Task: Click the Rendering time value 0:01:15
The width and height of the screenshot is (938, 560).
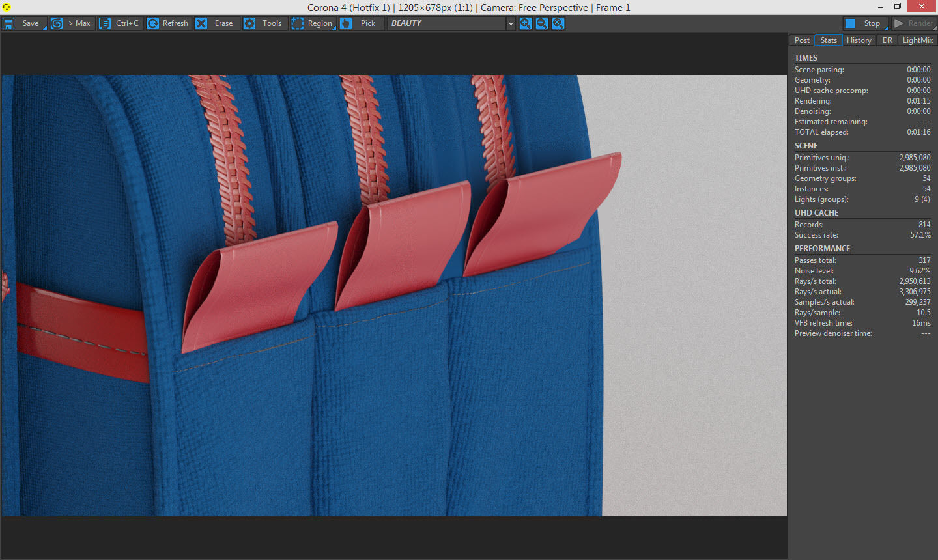Action: [918, 101]
